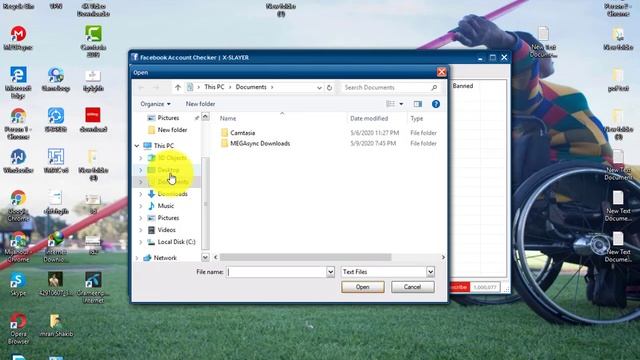Expand the Videos tree node
640x360 pixels.
141,230
